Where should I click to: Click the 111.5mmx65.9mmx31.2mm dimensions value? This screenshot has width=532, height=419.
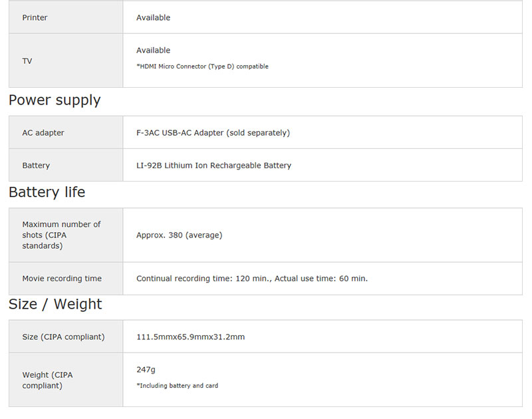[190, 337]
